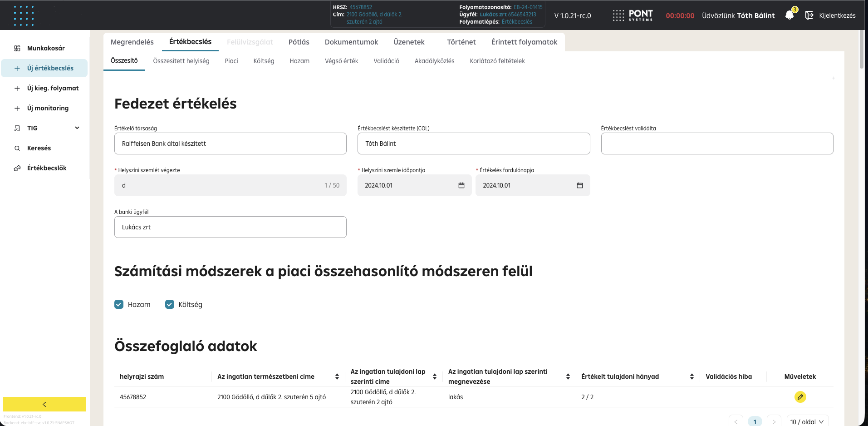The height and width of the screenshot is (426, 868).
Task: Click the Kijelentkezés logout icon
Action: [809, 15]
